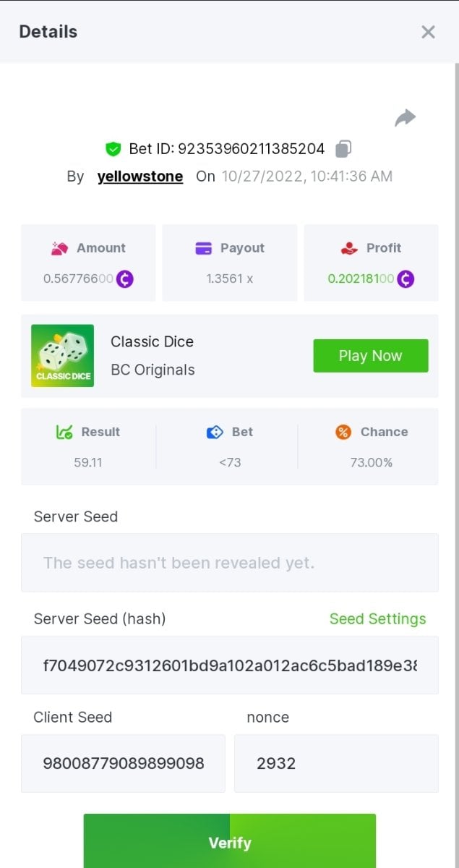Click the share arrow icon

pos(405,118)
